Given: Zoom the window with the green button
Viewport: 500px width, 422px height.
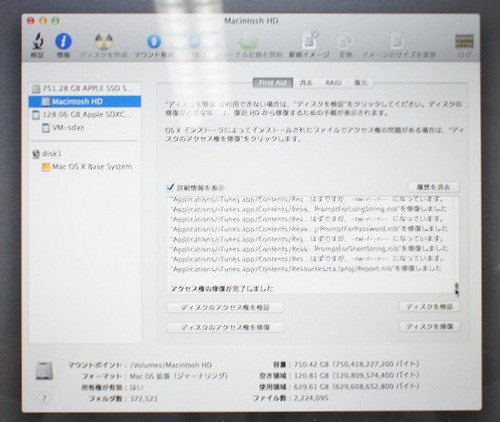Looking at the screenshot, I should [x=55, y=21].
